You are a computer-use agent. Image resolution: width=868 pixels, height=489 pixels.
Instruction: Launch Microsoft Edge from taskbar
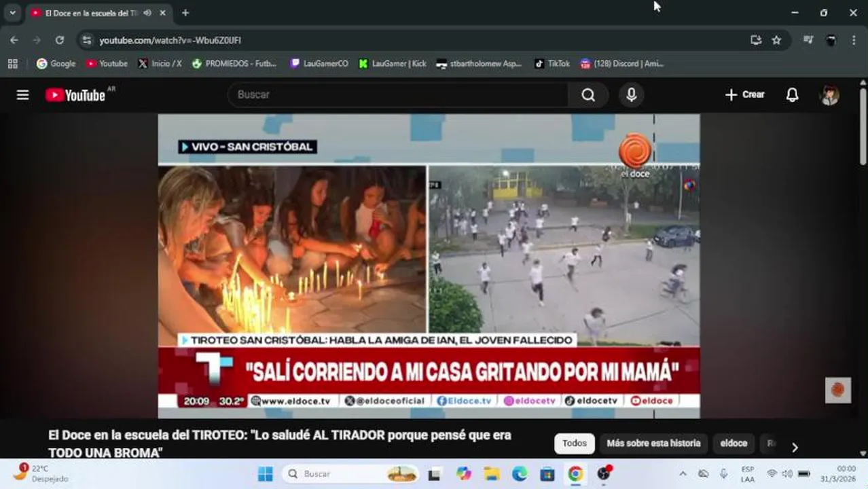pyautogui.click(x=520, y=473)
